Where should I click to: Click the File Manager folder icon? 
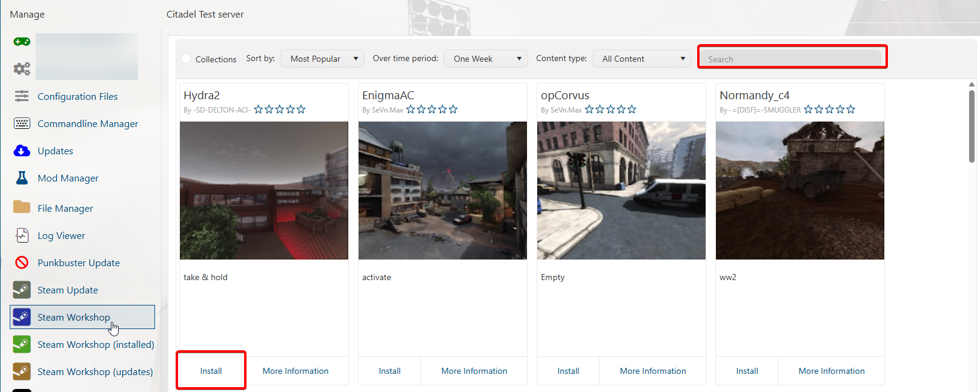click(x=22, y=207)
